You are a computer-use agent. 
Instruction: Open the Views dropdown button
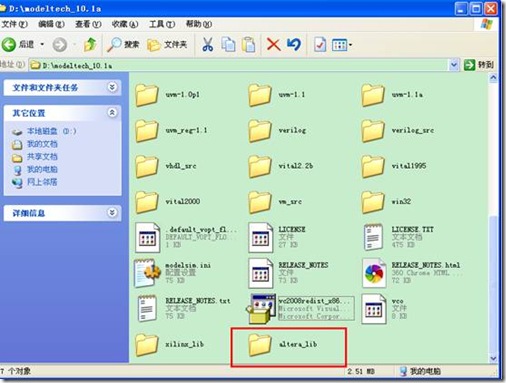342,45
